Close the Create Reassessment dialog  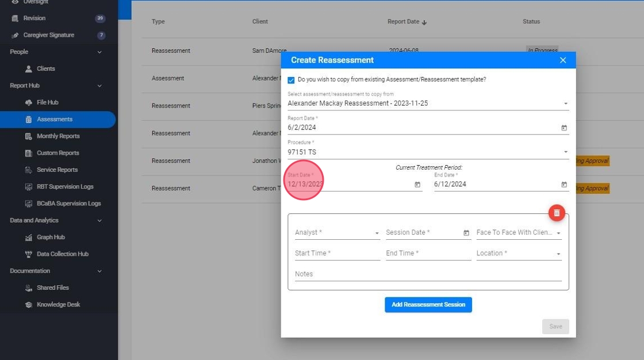[563, 60]
